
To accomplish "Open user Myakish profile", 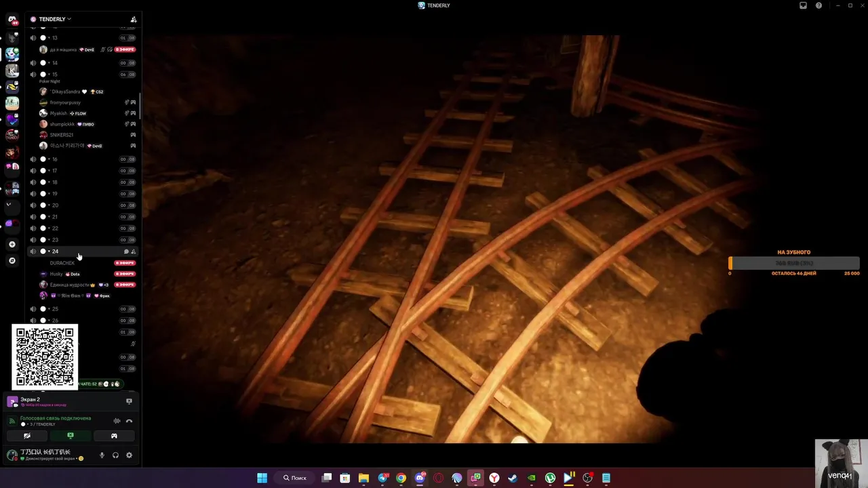I will [88, 113].
